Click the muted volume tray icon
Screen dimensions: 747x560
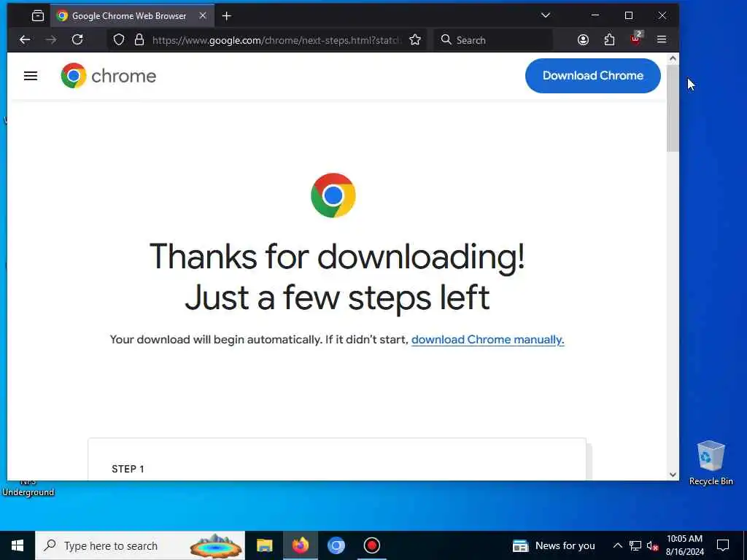coord(652,545)
